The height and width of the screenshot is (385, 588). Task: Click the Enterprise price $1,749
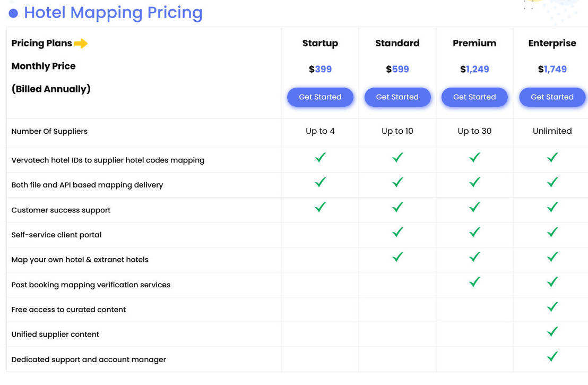552,70
